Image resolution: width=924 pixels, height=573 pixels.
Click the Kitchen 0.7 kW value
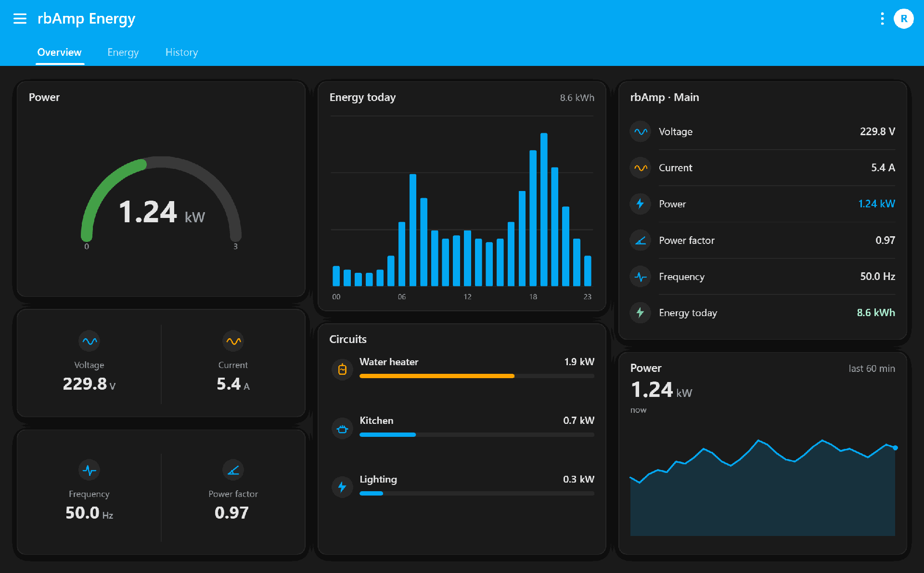pyautogui.click(x=578, y=420)
